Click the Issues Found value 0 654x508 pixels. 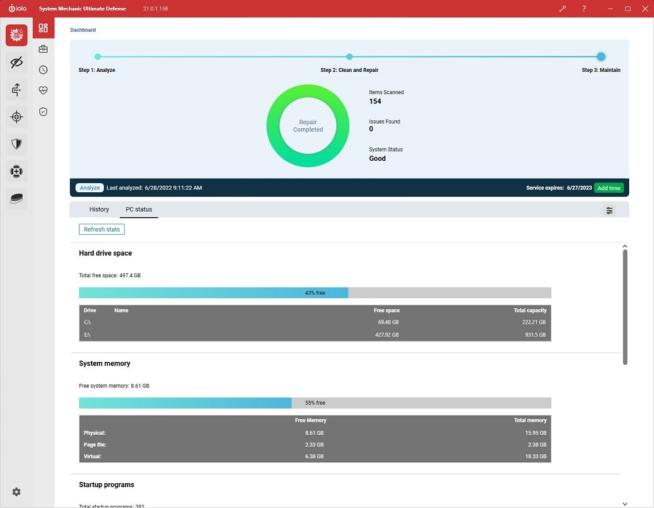tap(371, 129)
